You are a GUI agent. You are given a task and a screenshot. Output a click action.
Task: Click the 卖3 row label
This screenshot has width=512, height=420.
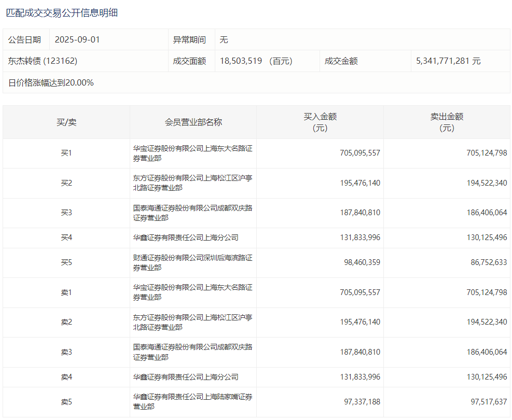point(66,353)
